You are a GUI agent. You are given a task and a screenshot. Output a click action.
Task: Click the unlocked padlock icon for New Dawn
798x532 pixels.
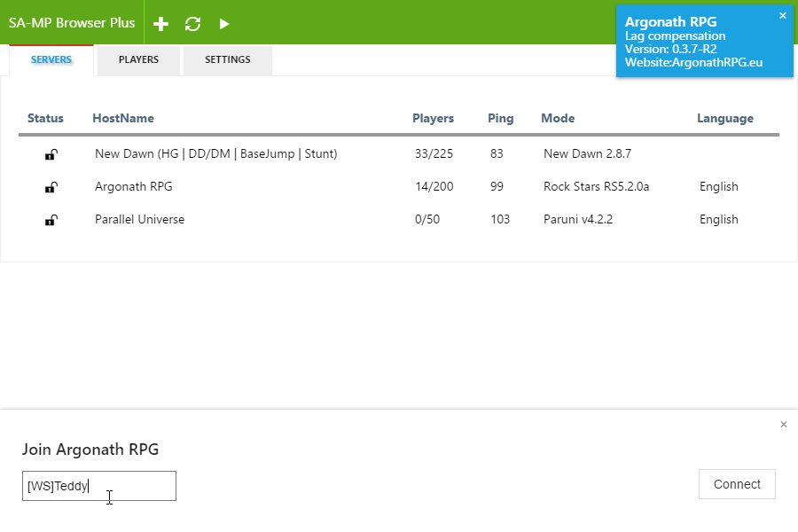[x=51, y=154]
